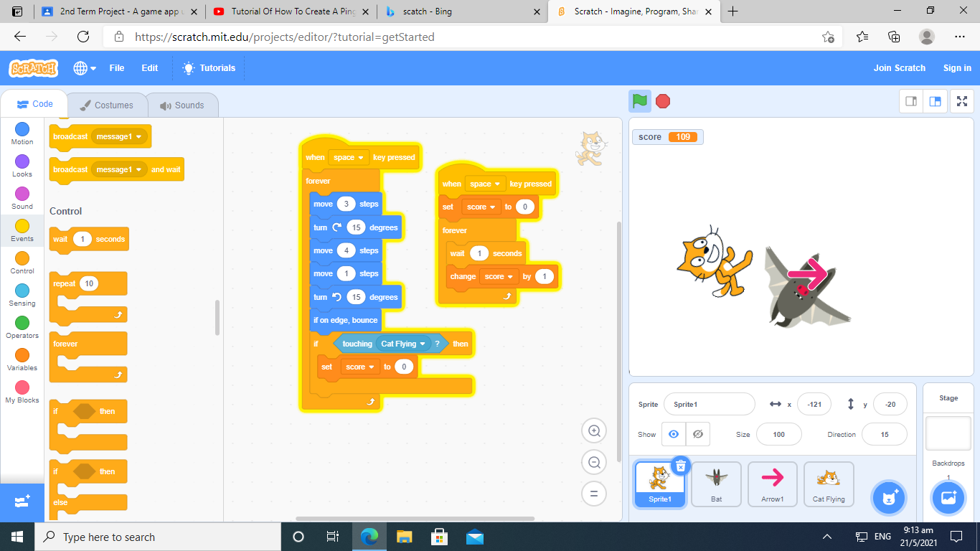Switch to the Costumes tab

pos(106,105)
